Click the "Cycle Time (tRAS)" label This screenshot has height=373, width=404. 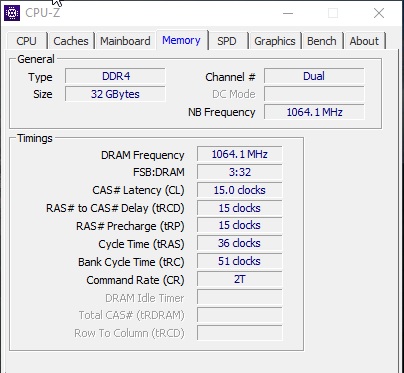pyautogui.click(x=141, y=244)
